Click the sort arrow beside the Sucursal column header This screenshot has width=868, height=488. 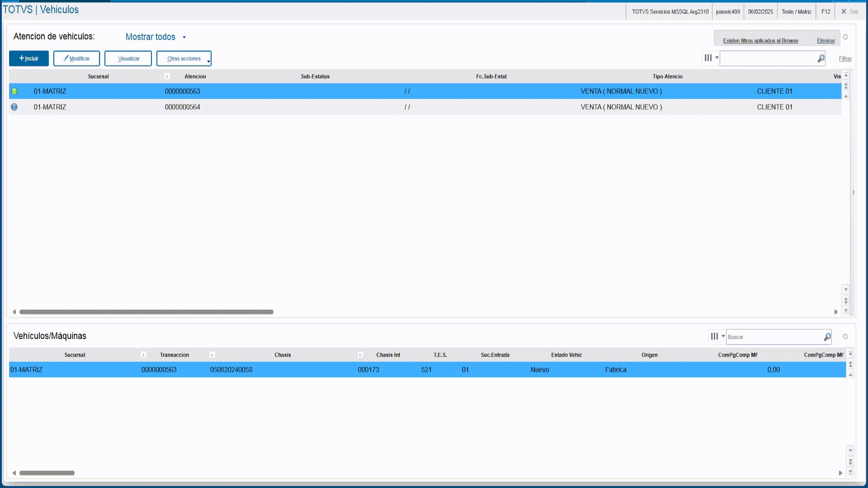click(x=167, y=76)
